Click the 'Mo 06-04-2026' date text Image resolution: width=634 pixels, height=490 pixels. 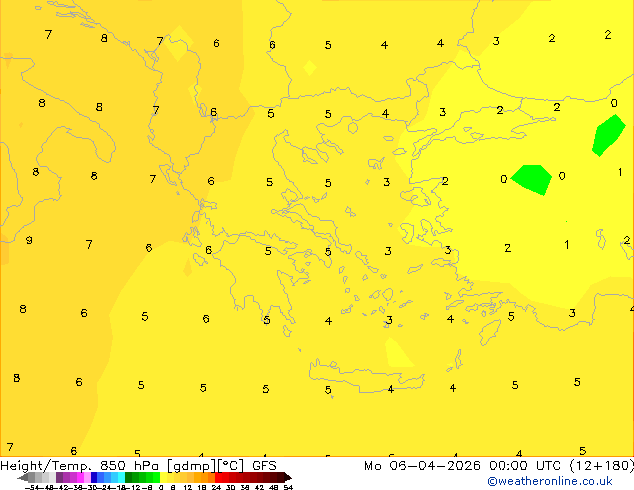422,465
